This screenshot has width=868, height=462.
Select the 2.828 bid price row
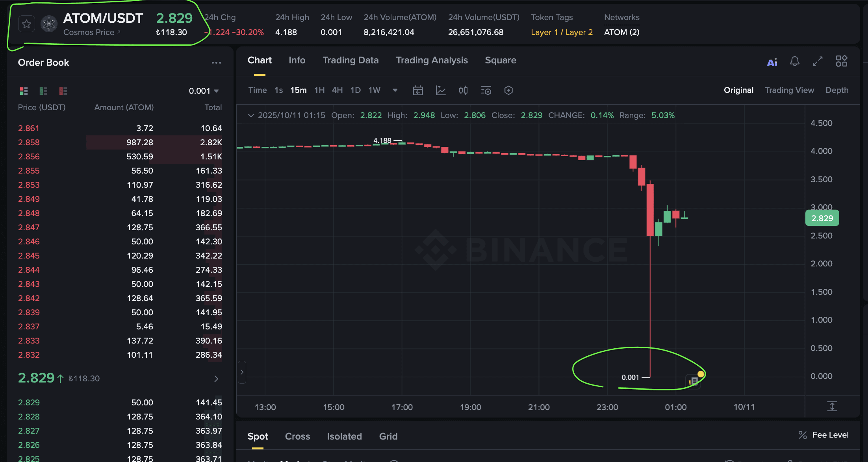pyautogui.click(x=120, y=417)
